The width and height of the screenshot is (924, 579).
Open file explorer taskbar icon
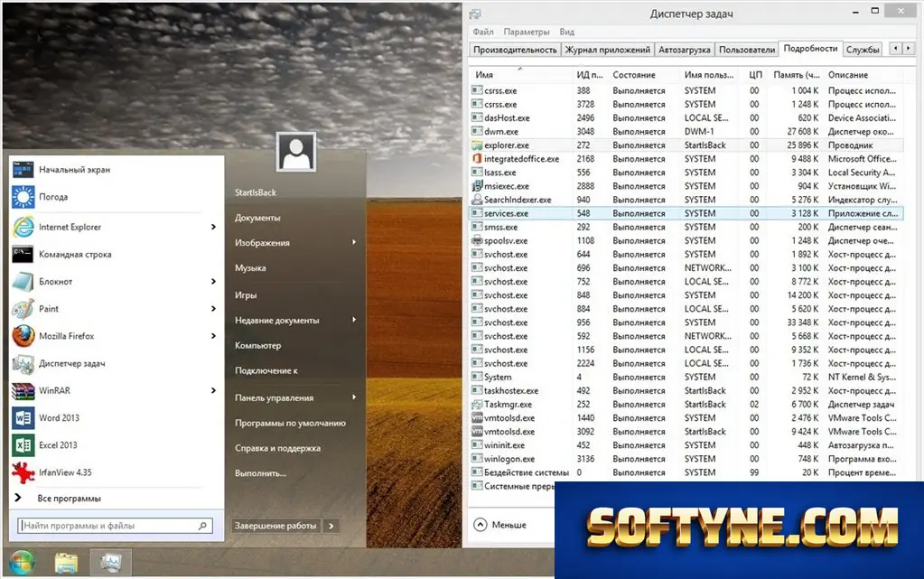click(66, 563)
